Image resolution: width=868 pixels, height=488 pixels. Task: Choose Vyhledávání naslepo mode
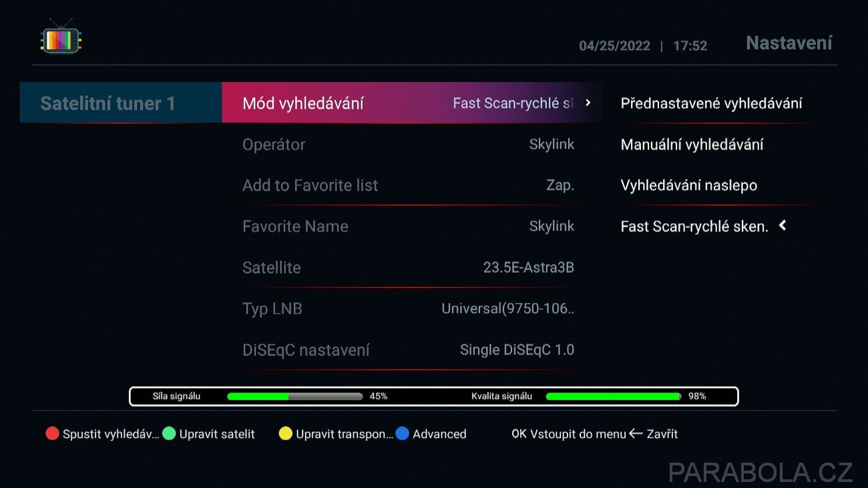(688, 185)
